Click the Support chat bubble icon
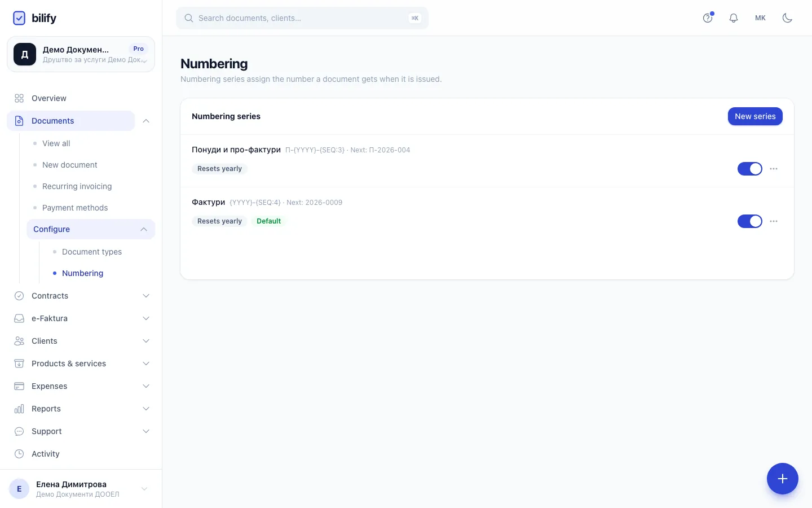 click(19, 431)
